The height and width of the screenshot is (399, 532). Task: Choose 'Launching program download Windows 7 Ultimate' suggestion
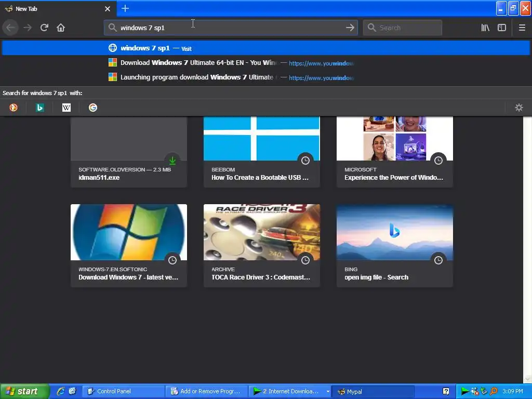[x=266, y=77]
